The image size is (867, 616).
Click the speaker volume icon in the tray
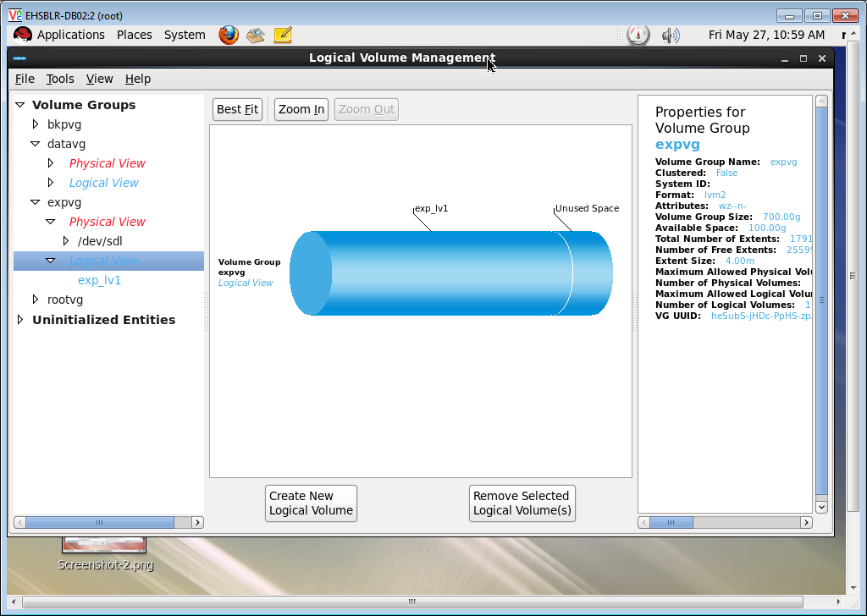coord(670,35)
